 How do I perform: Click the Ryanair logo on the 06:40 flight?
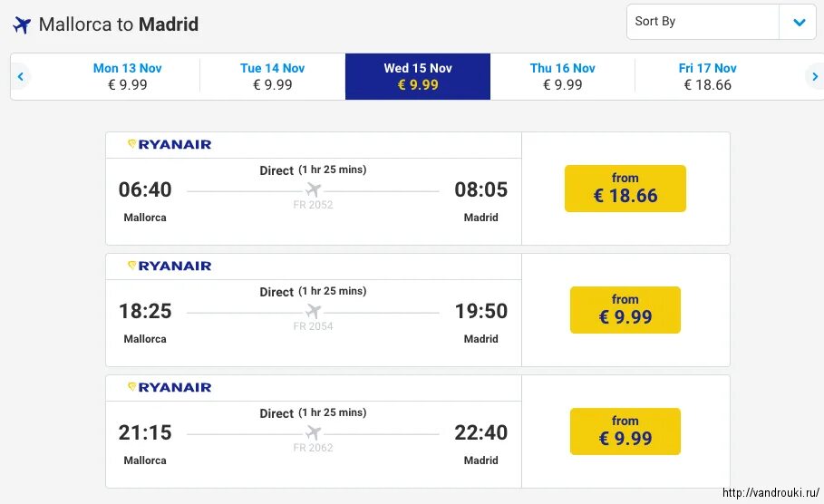pyautogui.click(x=170, y=144)
